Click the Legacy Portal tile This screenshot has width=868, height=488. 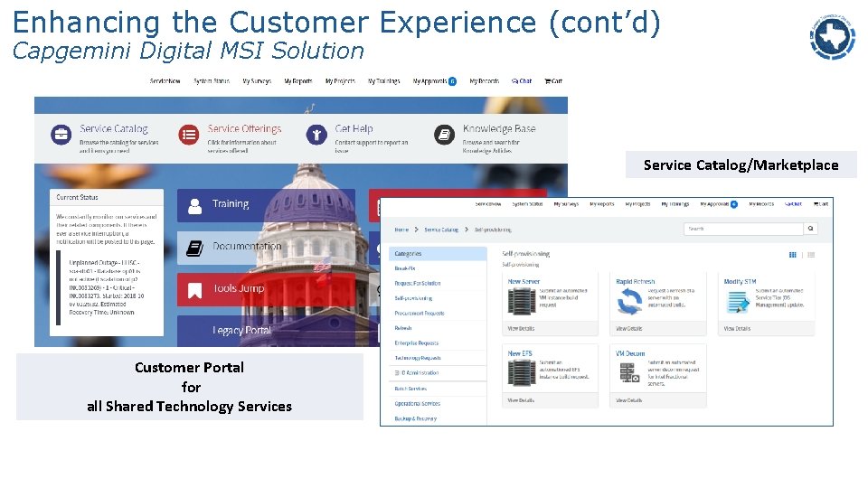[266, 331]
